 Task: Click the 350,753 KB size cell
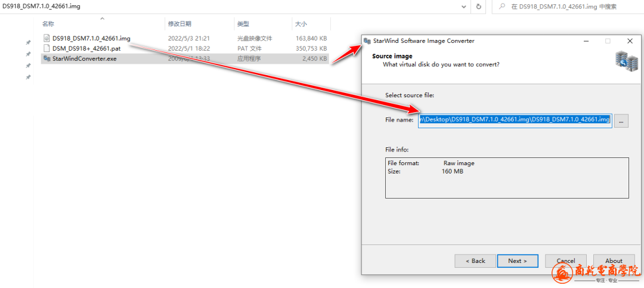point(311,48)
